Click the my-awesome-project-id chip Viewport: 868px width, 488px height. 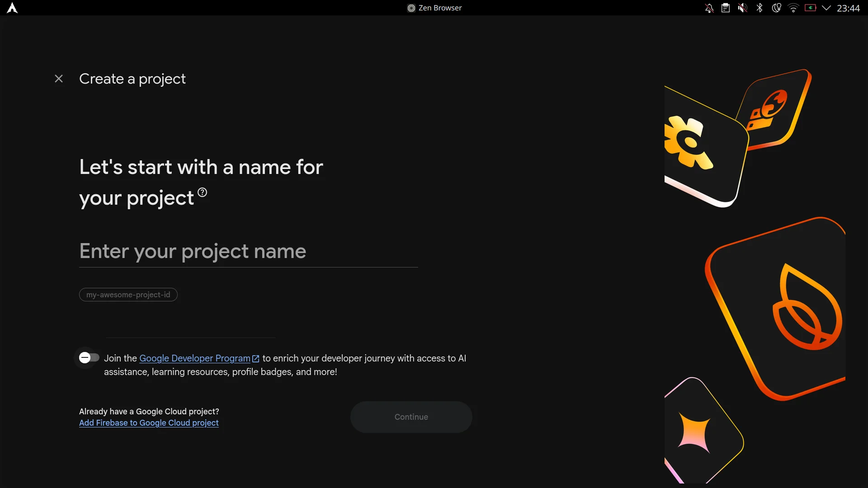point(128,295)
